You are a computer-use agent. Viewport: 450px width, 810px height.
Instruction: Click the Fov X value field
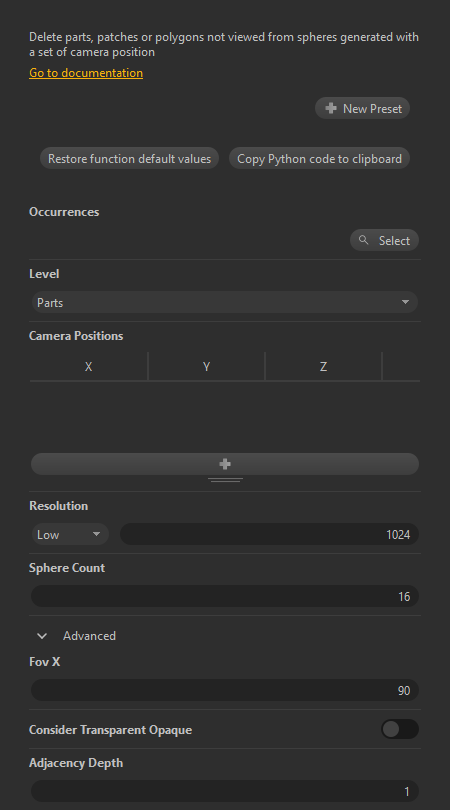click(225, 690)
